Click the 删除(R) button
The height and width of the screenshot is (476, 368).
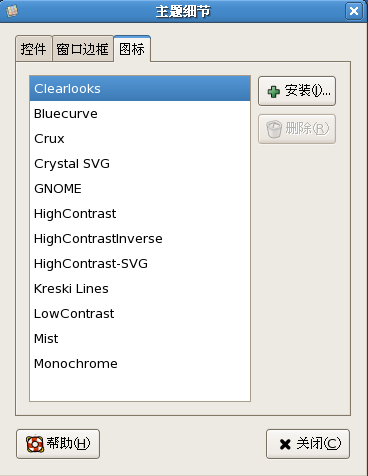coord(297,129)
